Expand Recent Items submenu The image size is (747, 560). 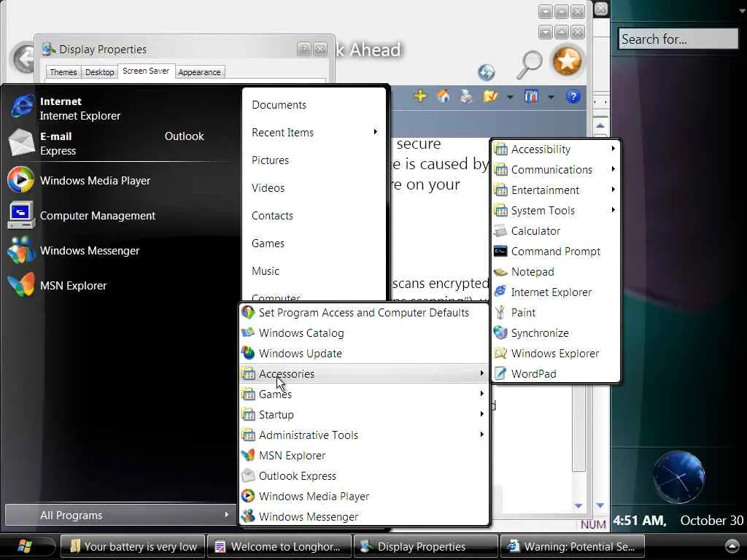[314, 133]
